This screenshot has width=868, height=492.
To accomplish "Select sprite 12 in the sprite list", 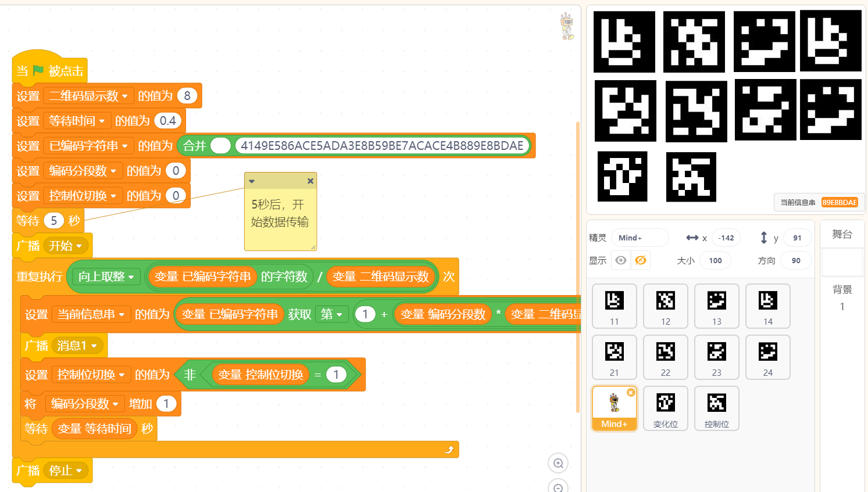I will coord(666,307).
